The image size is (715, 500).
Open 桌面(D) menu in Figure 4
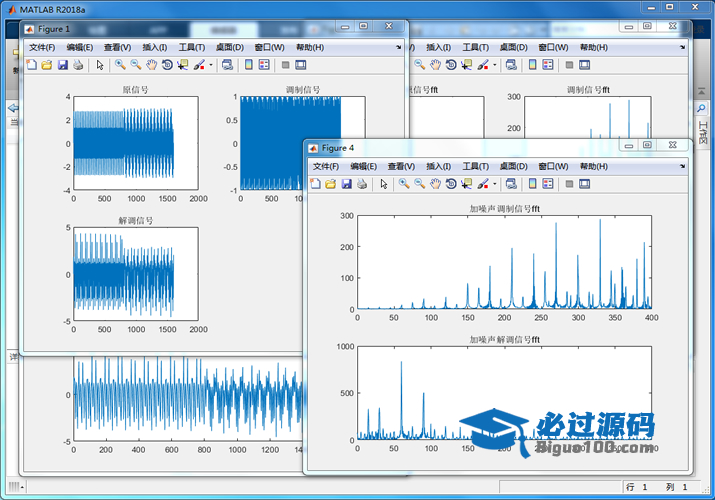pyautogui.click(x=513, y=166)
